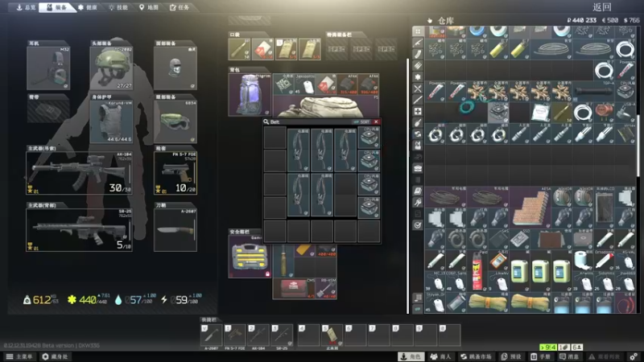Open 主菜单 main menu at bottom left
This screenshot has width=644, height=362.
click(x=19, y=356)
